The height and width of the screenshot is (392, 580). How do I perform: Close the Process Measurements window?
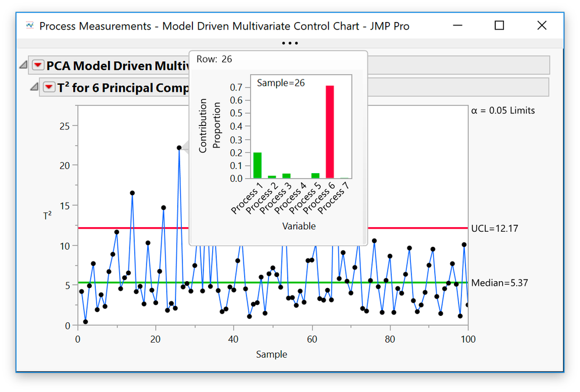[542, 26]
